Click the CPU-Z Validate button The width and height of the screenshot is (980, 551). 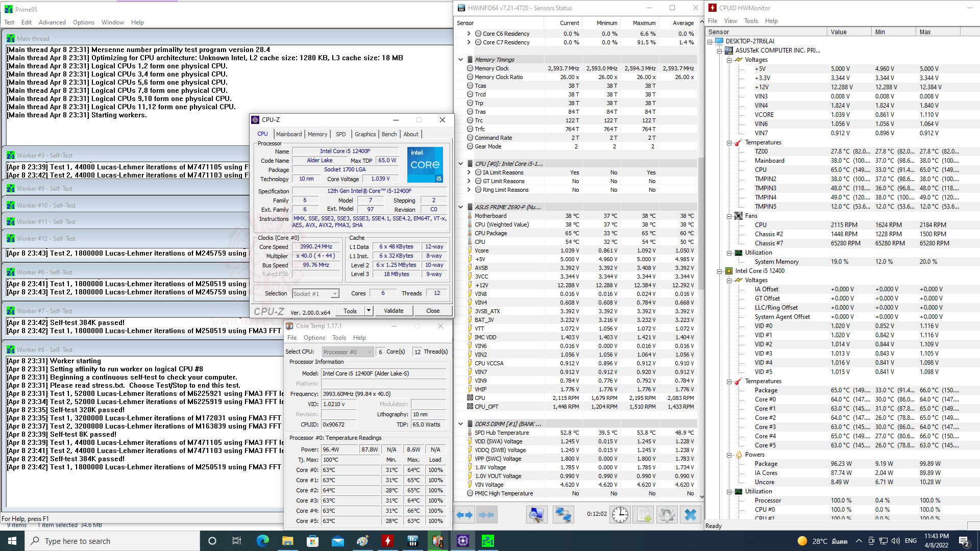(x=393, y=311)
